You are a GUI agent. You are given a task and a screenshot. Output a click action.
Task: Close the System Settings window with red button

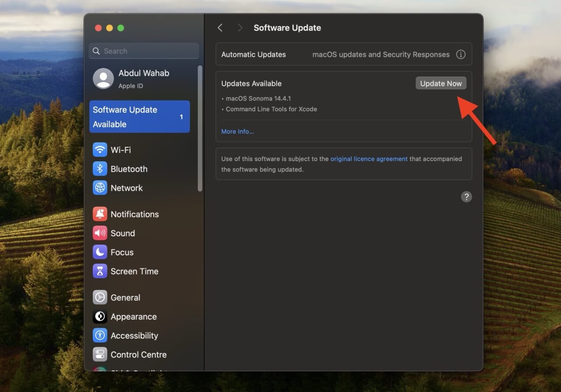tap(98, 28)
